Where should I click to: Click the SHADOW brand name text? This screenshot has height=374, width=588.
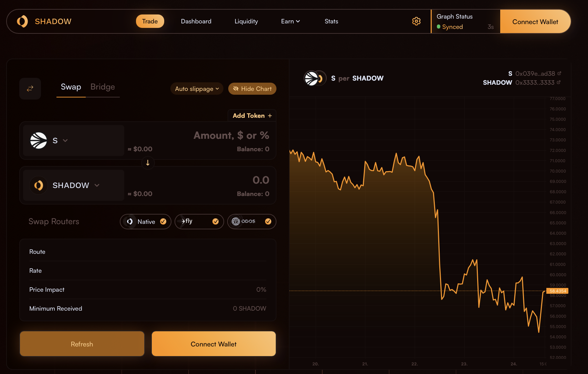(x=53, y=21)
